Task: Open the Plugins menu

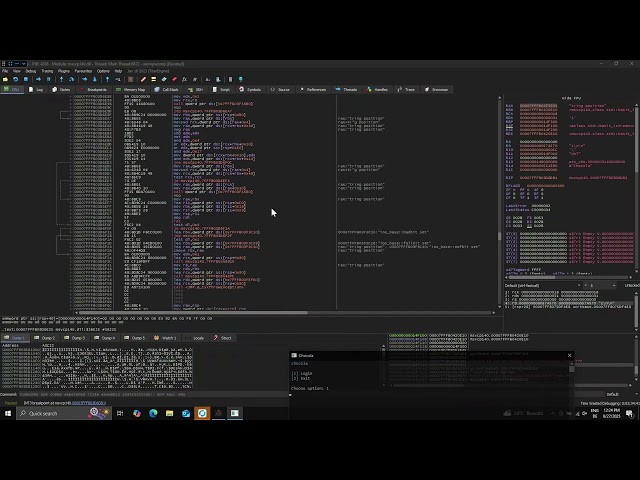Action: [64, 71]
